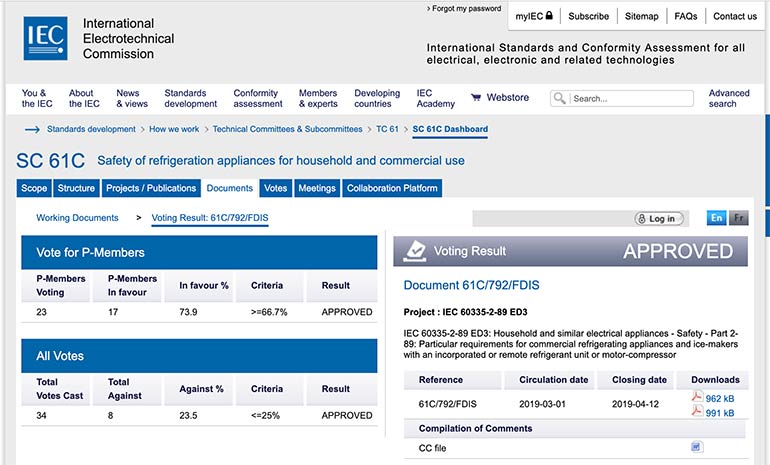
Task: Open the About the IEC menu
Action: tap(84, 98)
